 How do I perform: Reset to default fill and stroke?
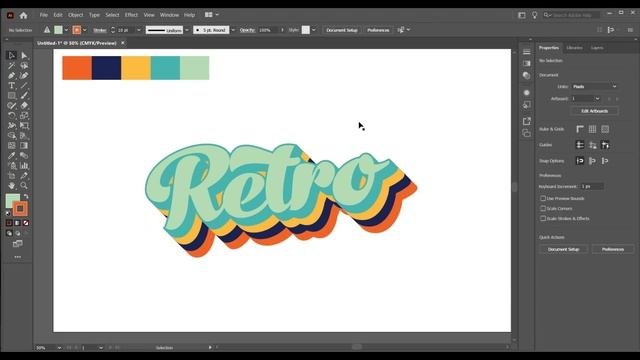coord(8,213)
